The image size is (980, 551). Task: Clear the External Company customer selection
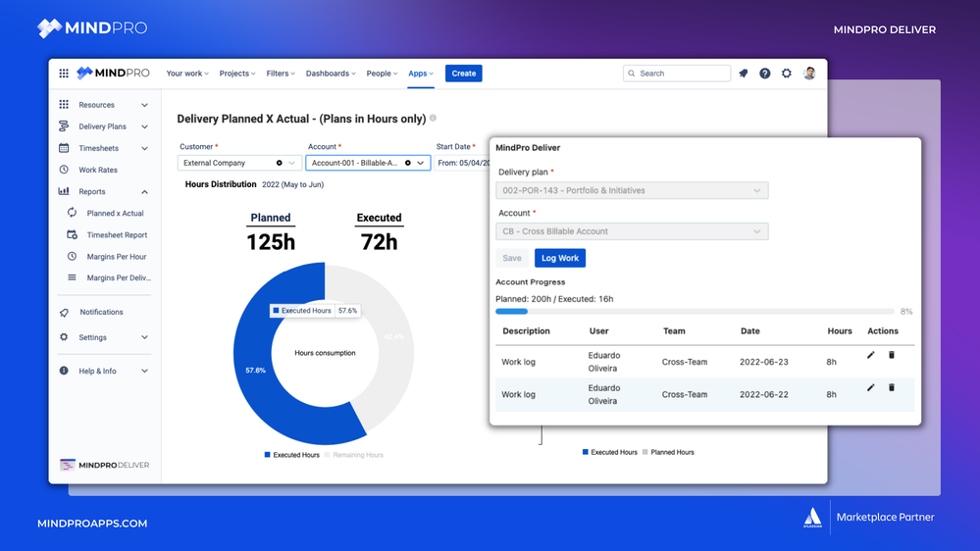point(280,163)
